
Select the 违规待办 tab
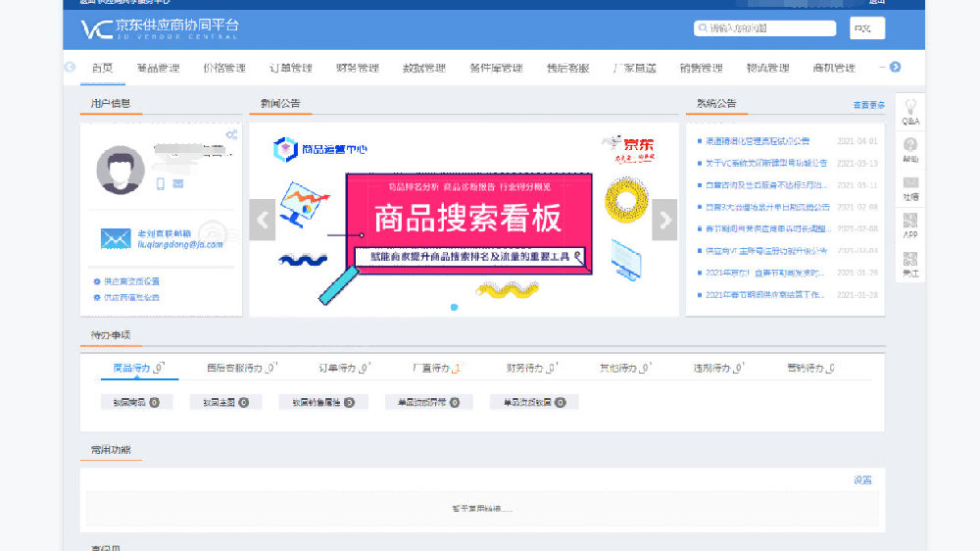tap(719, 368)
